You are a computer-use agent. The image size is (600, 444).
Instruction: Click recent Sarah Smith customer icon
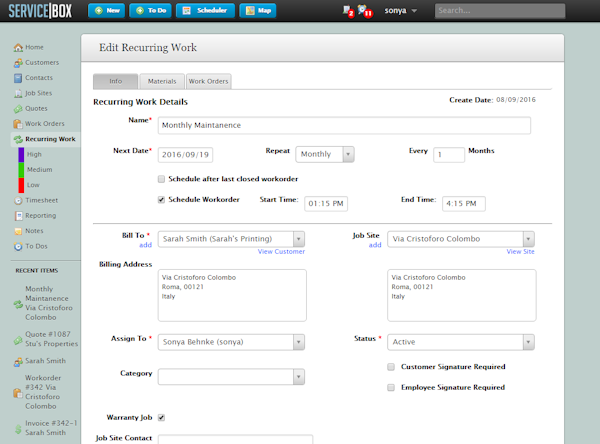pos(18,362)
